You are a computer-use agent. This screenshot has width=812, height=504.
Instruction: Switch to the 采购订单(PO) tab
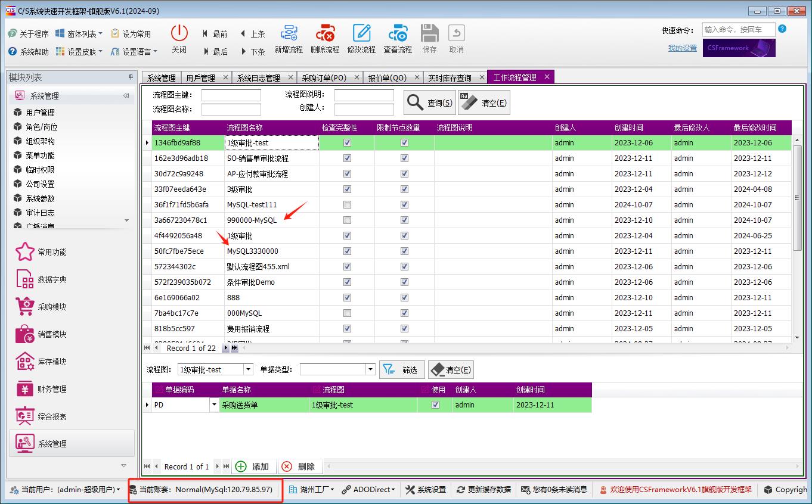(324, 78)
